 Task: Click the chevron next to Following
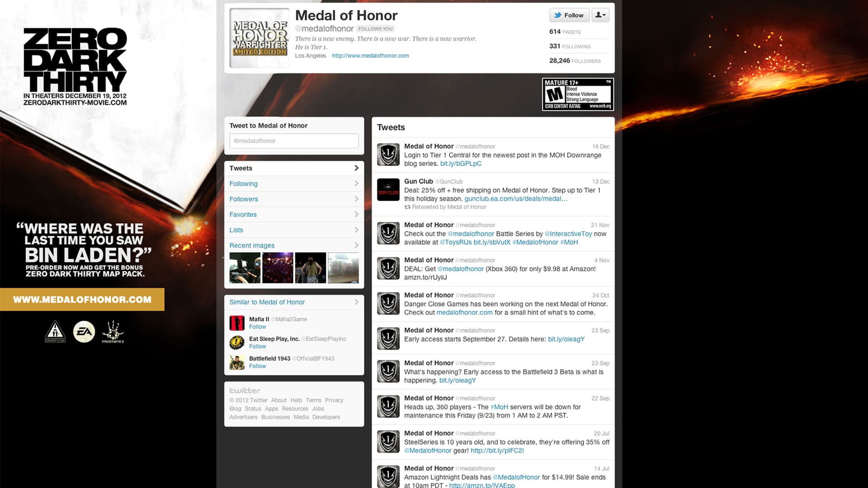[x=356, y=183]
